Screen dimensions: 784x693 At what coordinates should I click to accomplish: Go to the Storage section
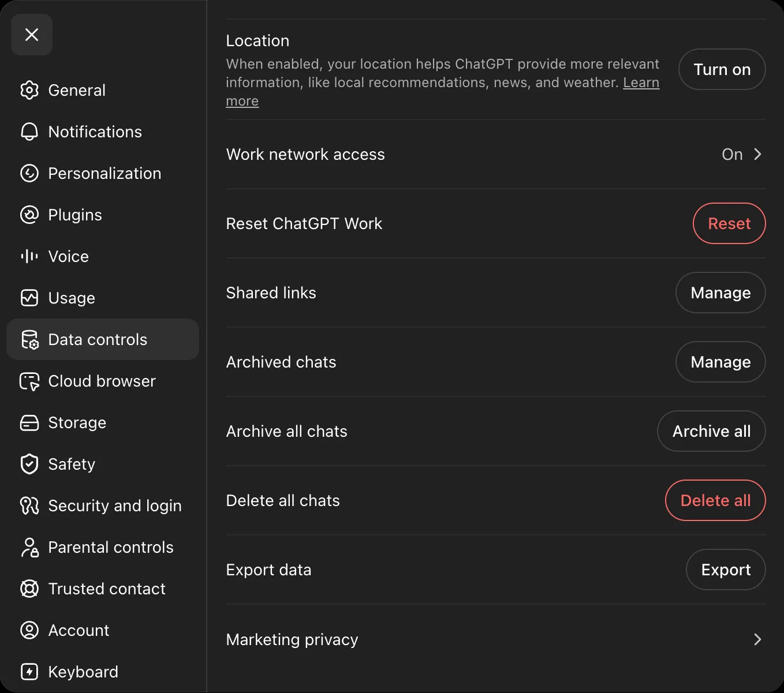[103, 422]
